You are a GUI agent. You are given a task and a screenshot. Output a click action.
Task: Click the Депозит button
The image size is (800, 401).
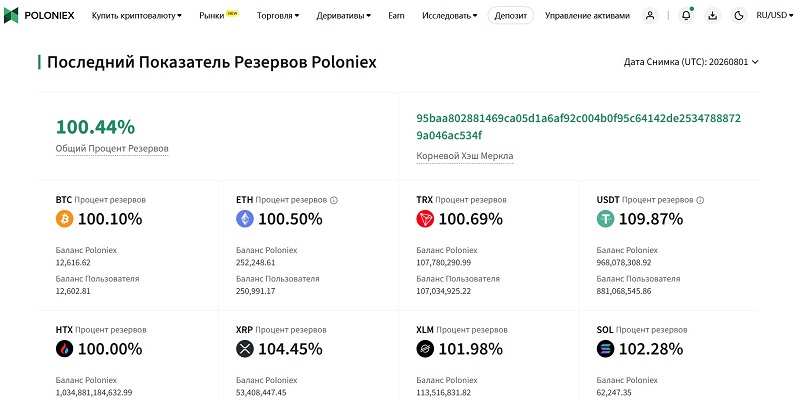[x=511, y=15]
